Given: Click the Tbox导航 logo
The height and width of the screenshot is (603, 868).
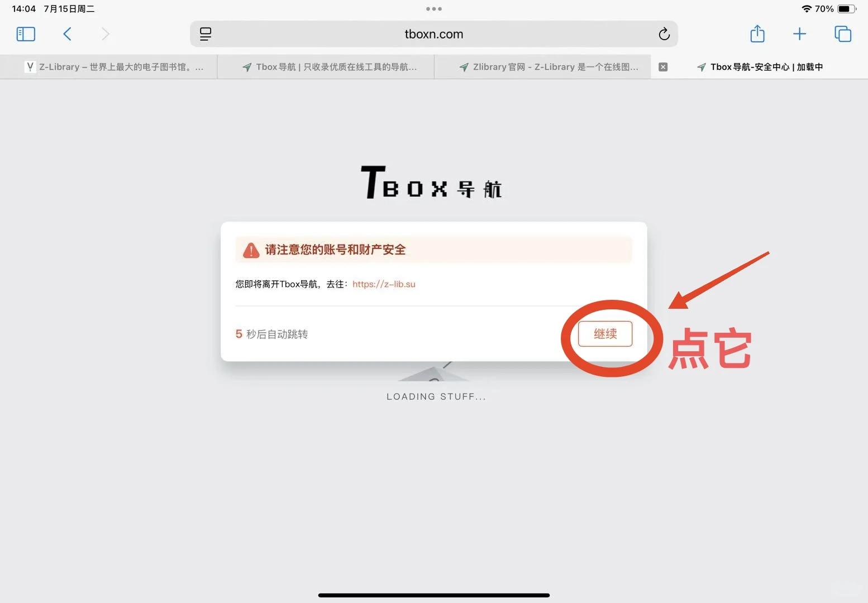Looking at the screenshot, I should click(431, 182).
